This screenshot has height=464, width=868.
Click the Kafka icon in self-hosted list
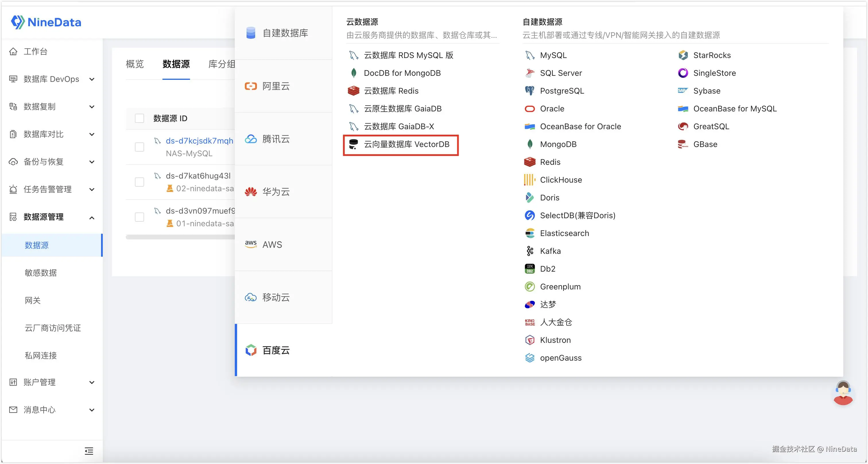point(530,251)
